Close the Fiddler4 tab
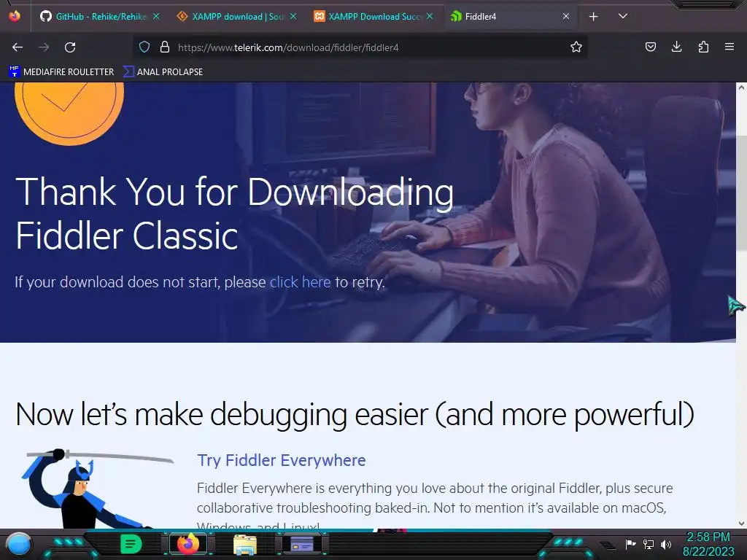This screenshot has height=560, width=747. pyautogui.click(x=566, y=16)
